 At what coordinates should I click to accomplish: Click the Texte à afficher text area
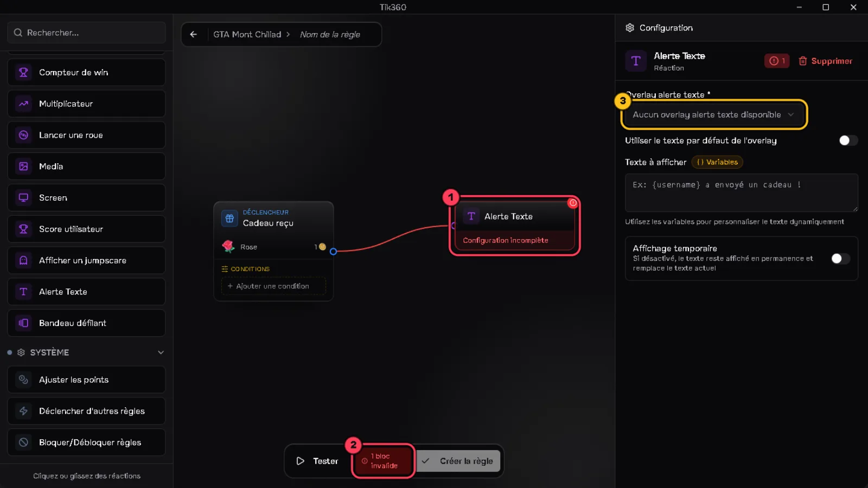pos(741,192)
